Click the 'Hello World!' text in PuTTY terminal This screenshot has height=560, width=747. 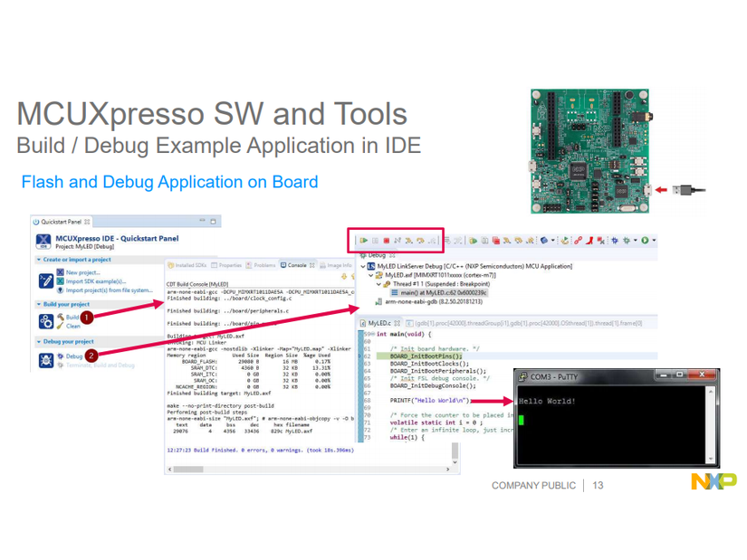[547, 402]
